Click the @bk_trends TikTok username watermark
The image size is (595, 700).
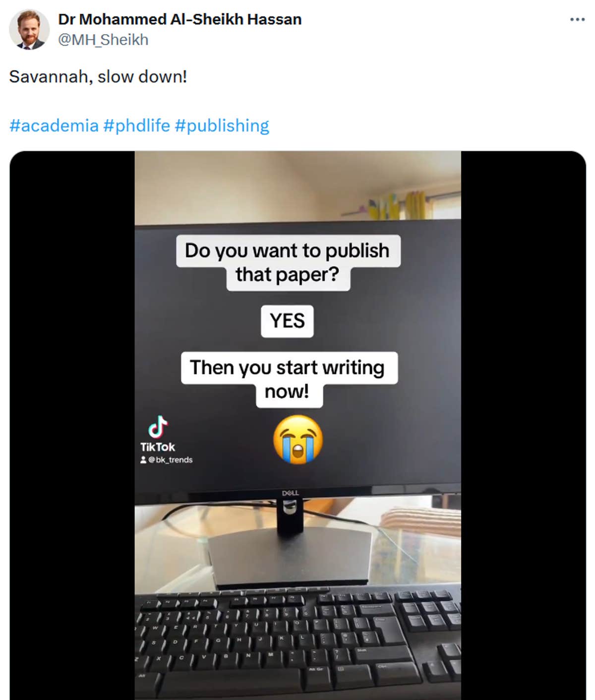click(170, 460)
